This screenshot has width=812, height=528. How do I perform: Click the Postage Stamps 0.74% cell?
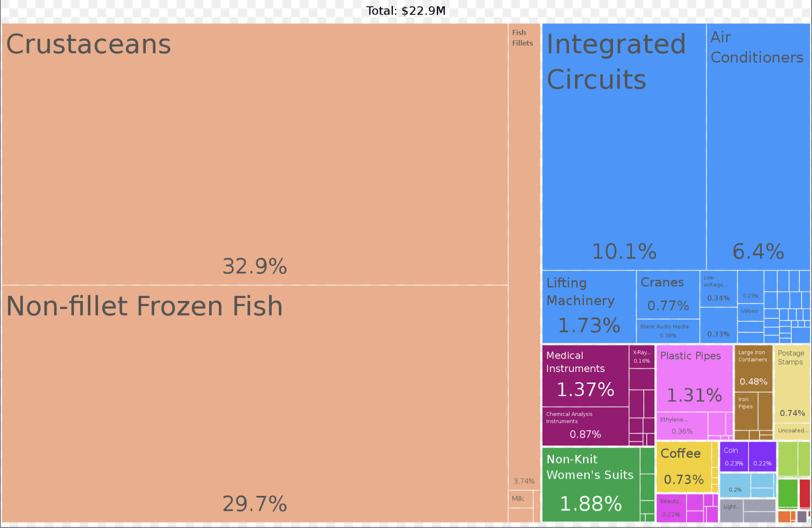792,384
